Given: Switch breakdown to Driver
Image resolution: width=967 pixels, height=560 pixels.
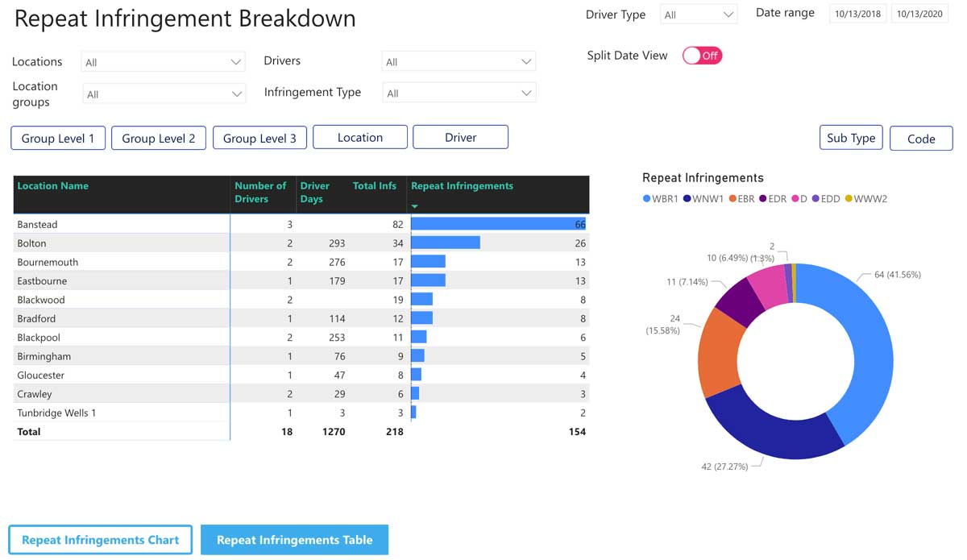Looking at the screenshot, I should (461, 137).
